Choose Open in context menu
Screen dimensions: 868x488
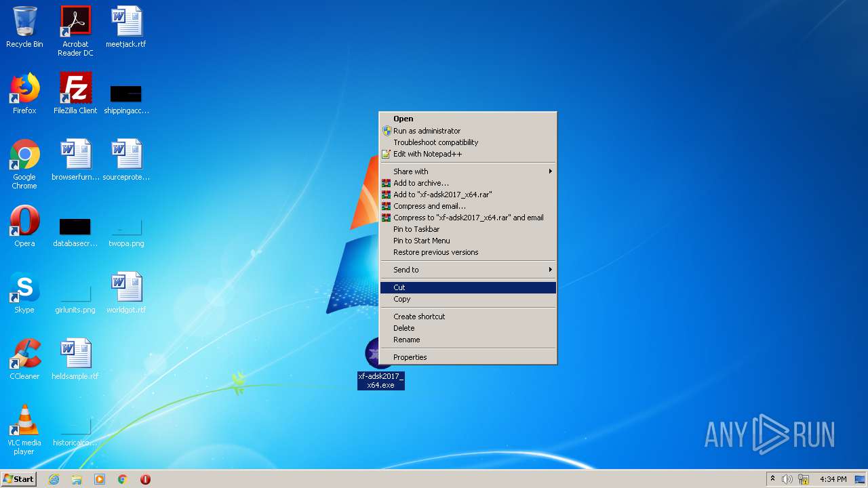click(x=468, y=119)
